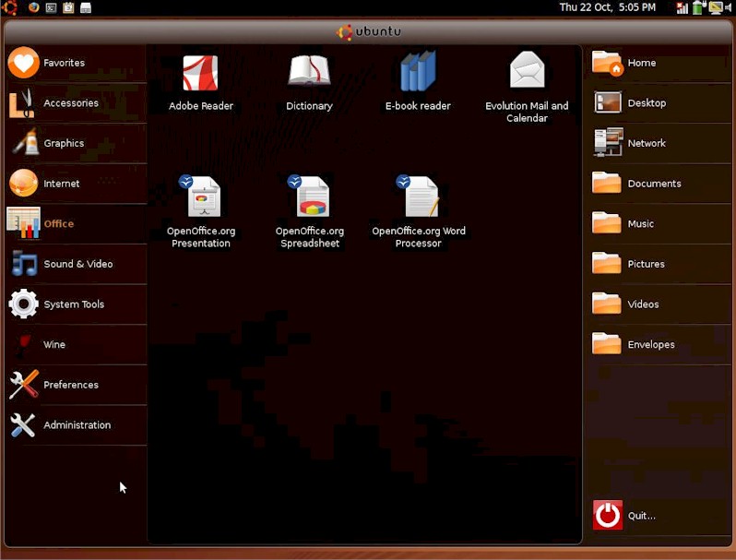Image resolution: width=736 pixels, height=560 pixels.
Task: Check the battery status indicator
Action: [698, 7]
